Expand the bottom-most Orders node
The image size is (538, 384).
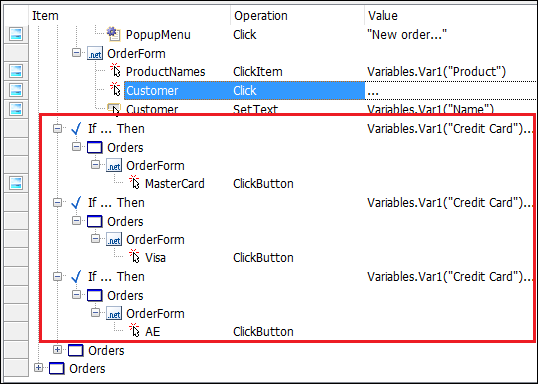(x=38, y=368)
